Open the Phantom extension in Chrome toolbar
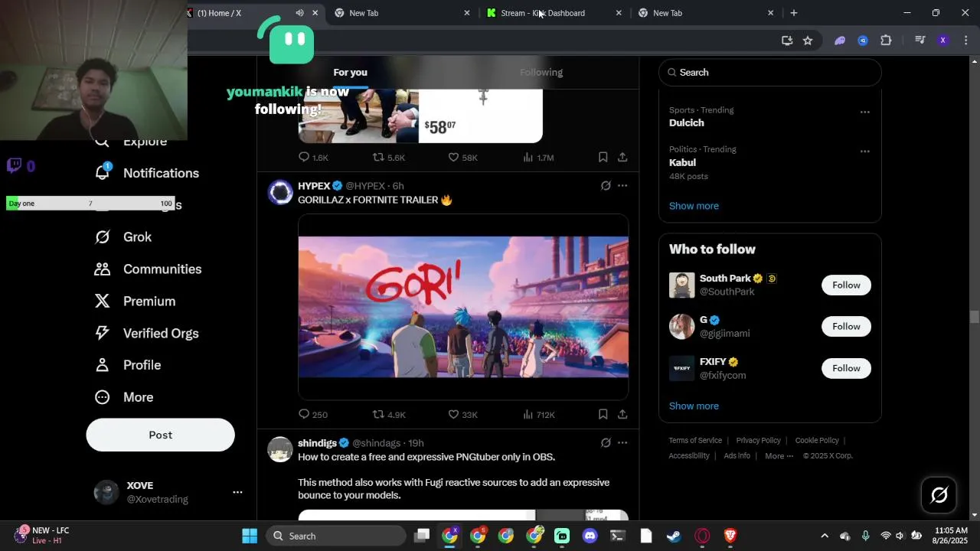This screenshot has width=980, height=551. (x=840, y=41)
